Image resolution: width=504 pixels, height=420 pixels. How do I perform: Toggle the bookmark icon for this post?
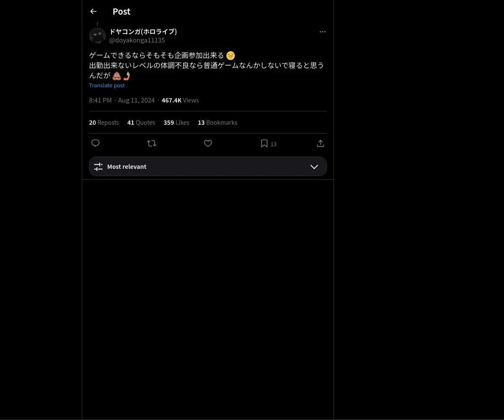click(264, 143)
